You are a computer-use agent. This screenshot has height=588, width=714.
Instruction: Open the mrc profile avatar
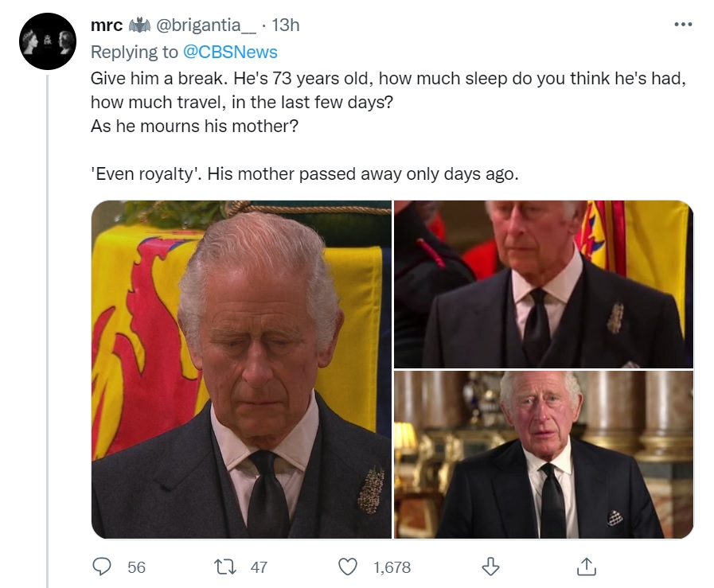tap(47, 41)
